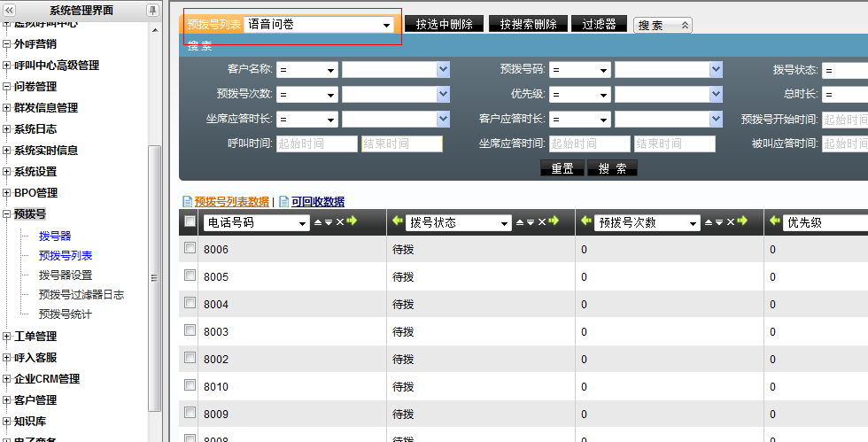Screen dimensions: 868x442
Task: Select 预拨号统计 in the sidebar tree
Action: [65, 314]
